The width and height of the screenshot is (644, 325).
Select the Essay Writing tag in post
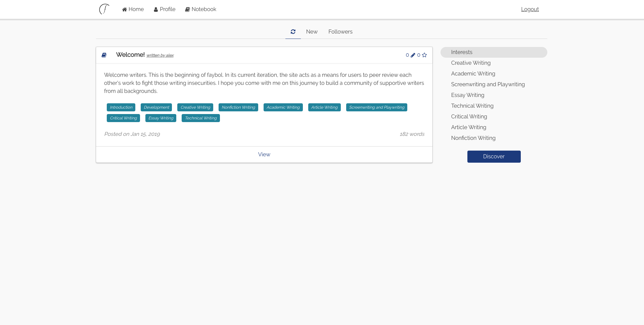point(161,118)
